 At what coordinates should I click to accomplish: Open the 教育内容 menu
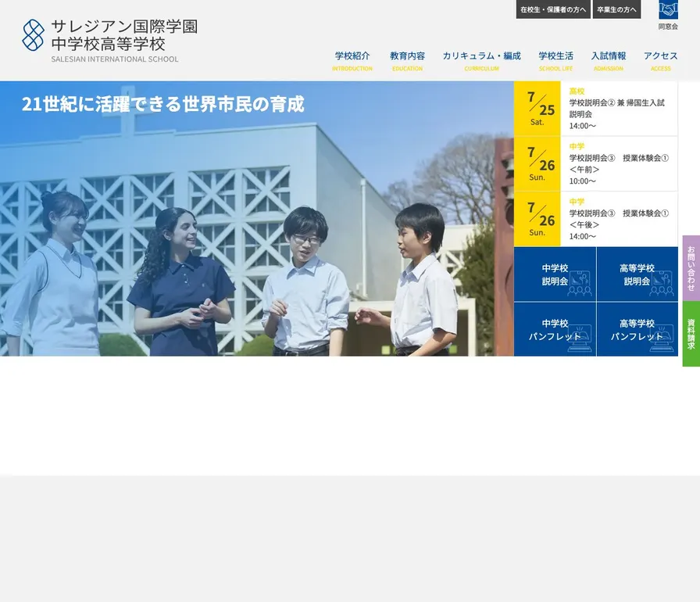coord(407,61)
